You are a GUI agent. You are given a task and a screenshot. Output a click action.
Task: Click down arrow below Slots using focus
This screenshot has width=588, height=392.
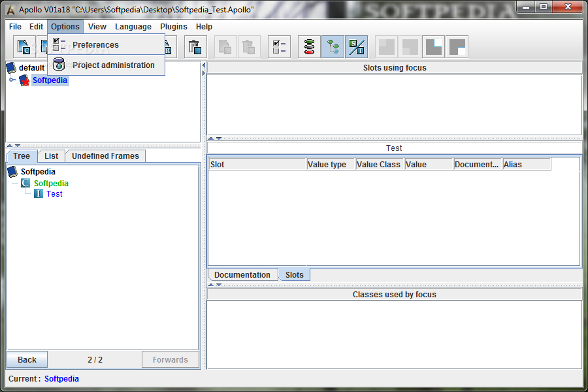[x=219, y=139]
